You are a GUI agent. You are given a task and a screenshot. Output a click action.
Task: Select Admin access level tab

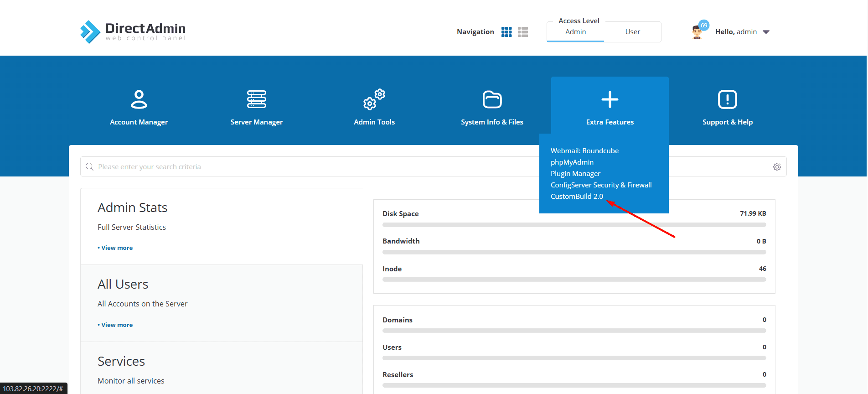pyautogui.click(x=575, y=32)
